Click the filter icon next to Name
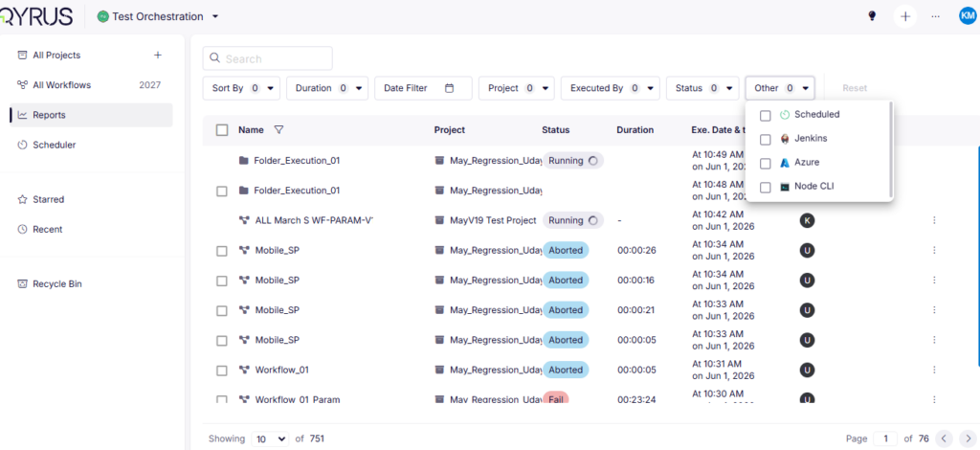The width and height of the screenshot is (980, 450). coord(278,130)
